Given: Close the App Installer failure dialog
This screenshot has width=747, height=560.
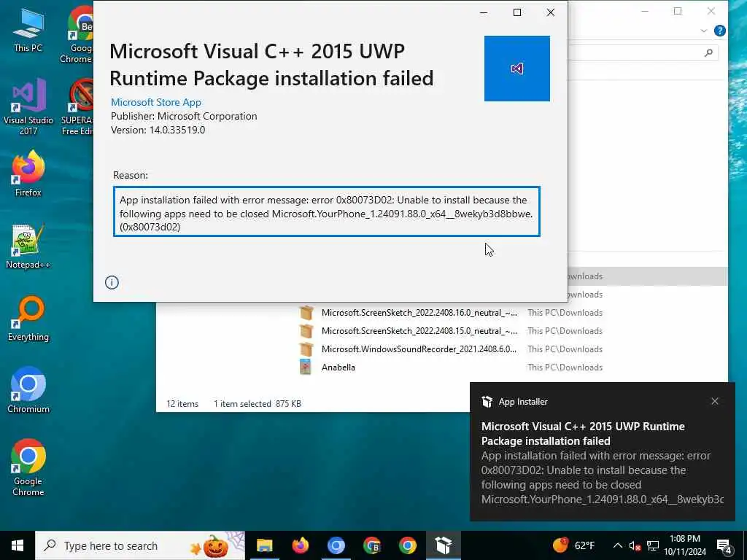Looking at the screenshot, I should click(x=550, y=12).
